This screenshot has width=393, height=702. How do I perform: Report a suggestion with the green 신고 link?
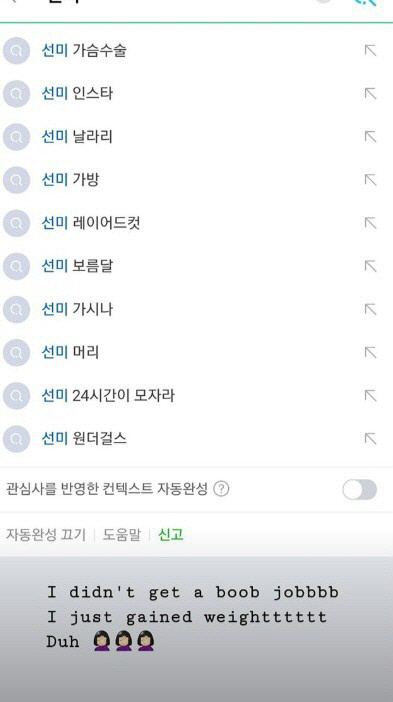(171, 535)
